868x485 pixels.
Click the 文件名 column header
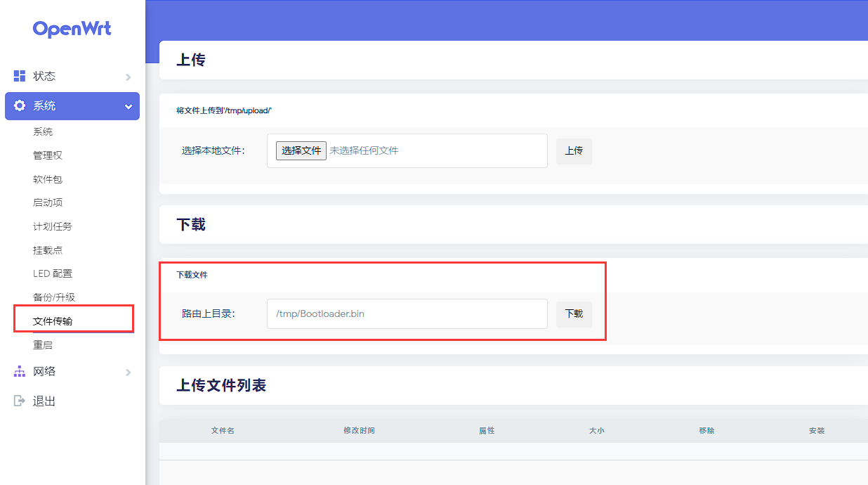pos(223,430)
